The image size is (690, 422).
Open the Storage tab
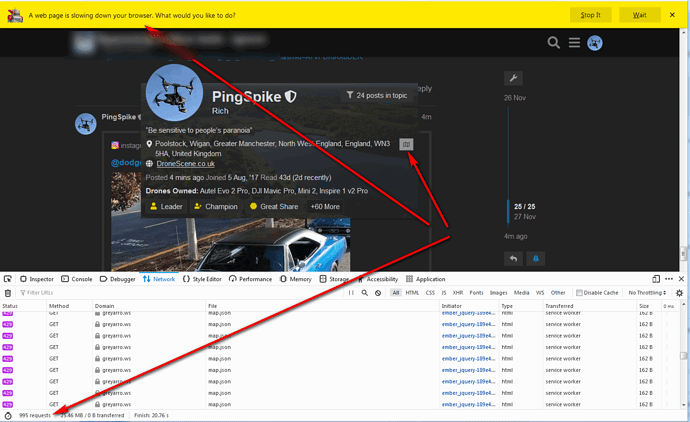click(x=334, y=279)
